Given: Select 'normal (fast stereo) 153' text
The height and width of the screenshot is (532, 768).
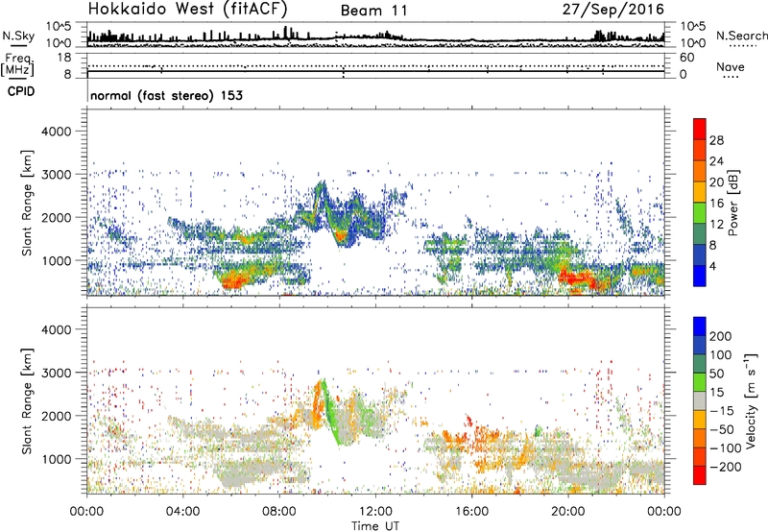Looking at the screenshot, I should 166,95.
